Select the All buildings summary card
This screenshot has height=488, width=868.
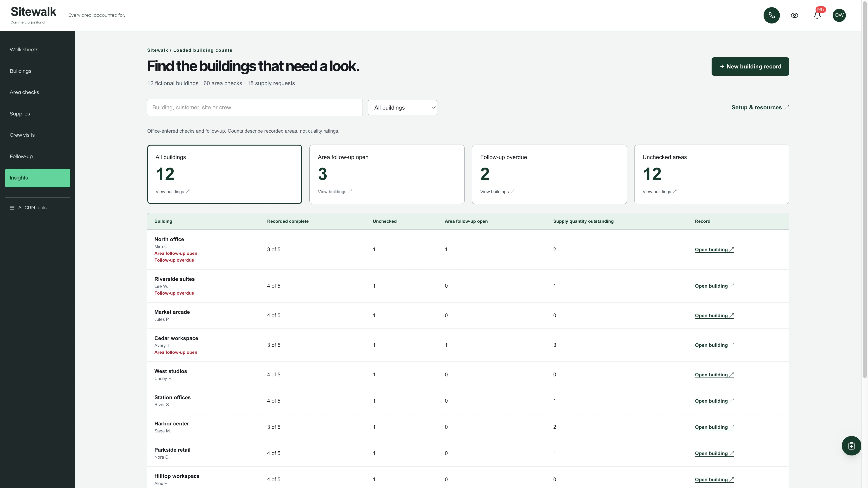click(x=224, y=174)
